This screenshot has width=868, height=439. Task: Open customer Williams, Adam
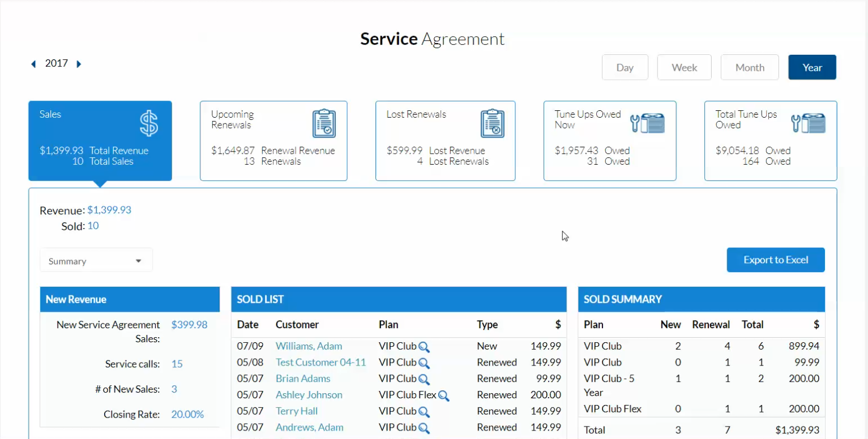tap(309, 346)
